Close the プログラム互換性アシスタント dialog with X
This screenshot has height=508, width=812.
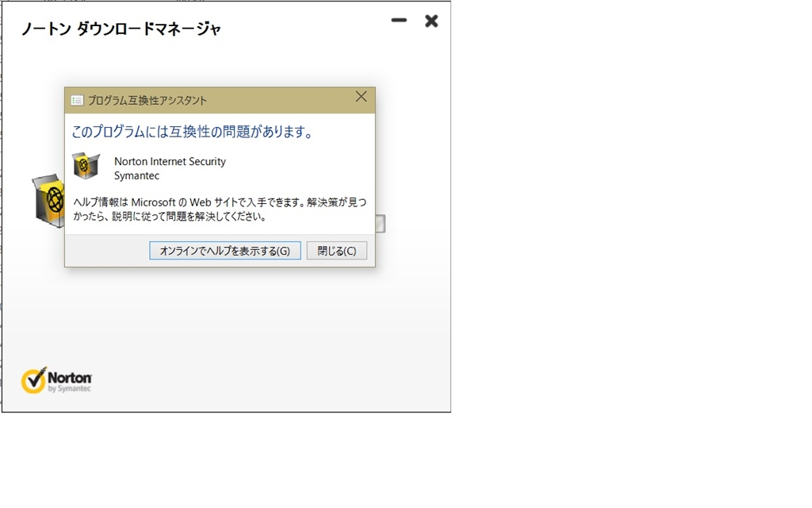[x=361, y=97]
